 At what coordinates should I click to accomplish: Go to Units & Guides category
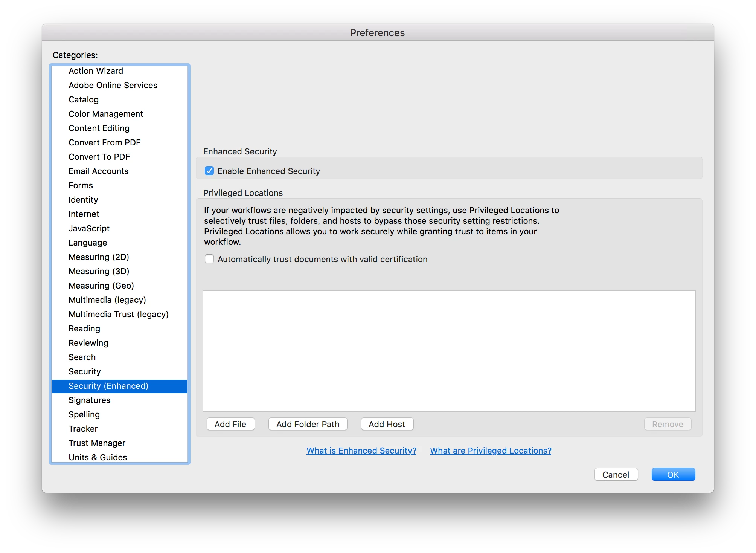pyautogui.click(x=98, y=457)
